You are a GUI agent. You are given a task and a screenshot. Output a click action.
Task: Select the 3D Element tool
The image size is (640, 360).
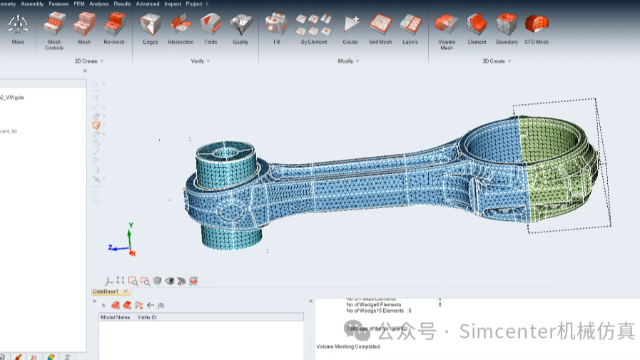[477, 29]
